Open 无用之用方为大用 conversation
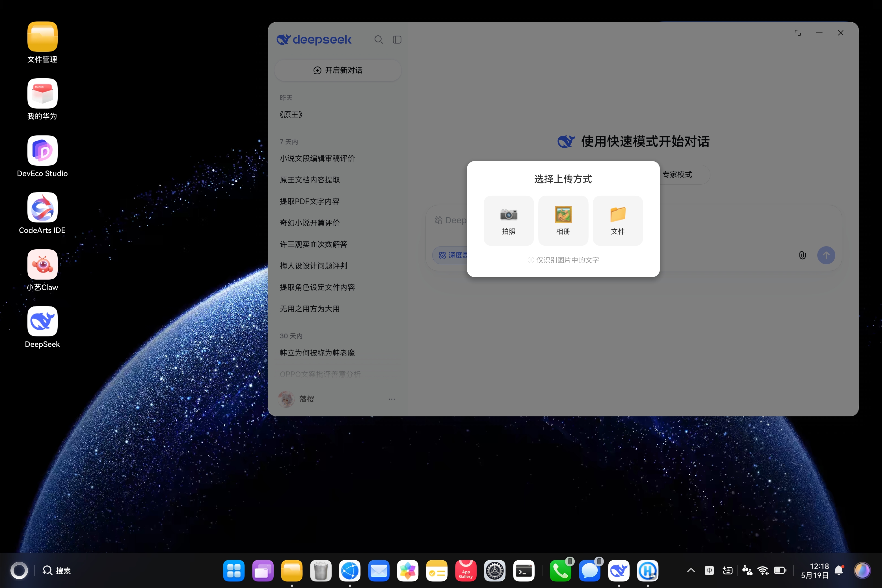The width and height of the screenshot is (882, 588). click(x=338, y=309)
